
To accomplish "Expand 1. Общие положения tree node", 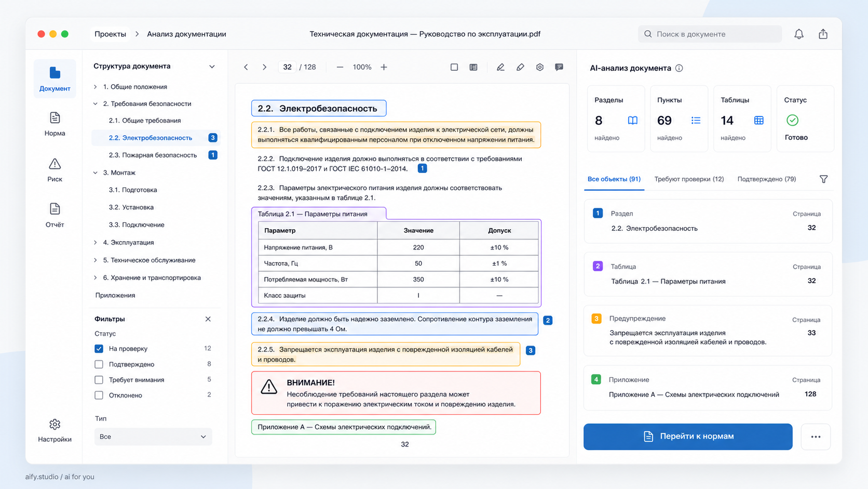I will [x=96, y=87].
